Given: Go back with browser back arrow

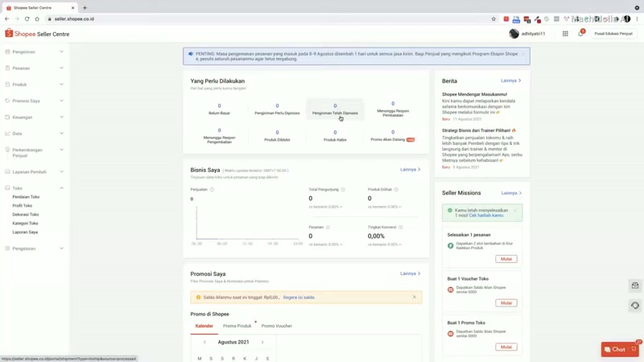Looking at the screenshot, I should click(x=7, y=19).
